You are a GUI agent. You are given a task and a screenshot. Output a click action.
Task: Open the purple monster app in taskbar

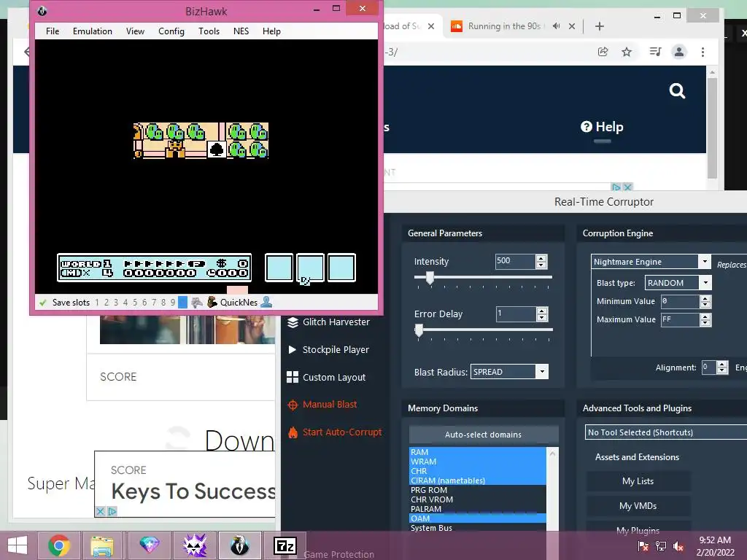195,545
